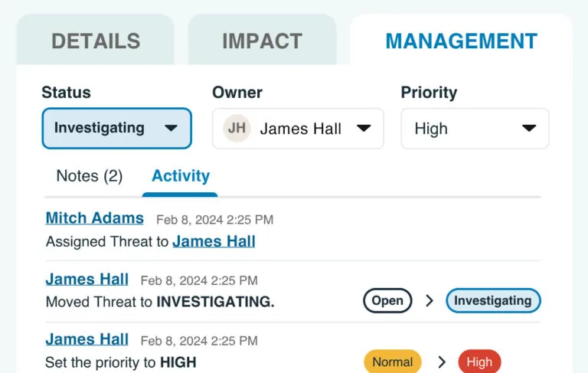This screenshot has height=373, width=588.
Task: Open James Hall link on Moved Threat entry
Action: pos(87,280)
